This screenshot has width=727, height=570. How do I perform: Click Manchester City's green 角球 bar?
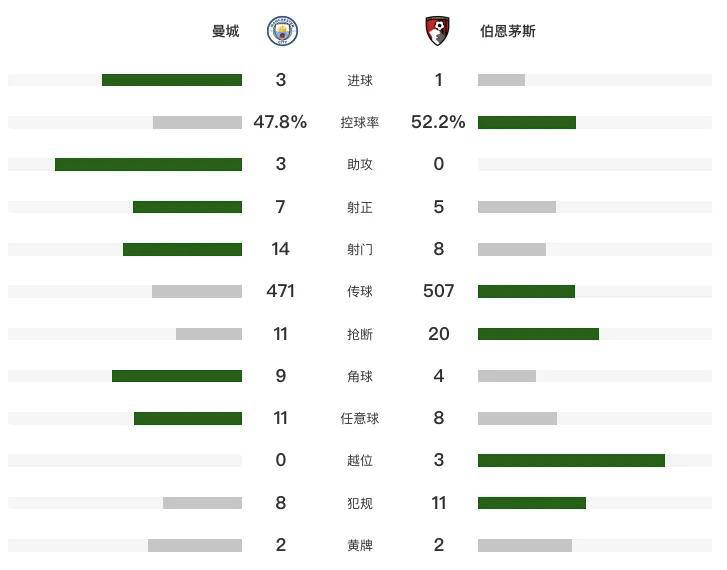[x=177, y=376]
